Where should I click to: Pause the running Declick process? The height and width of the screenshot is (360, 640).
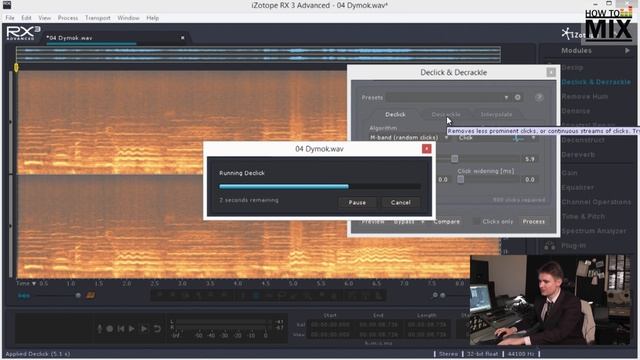coord(357,202)
